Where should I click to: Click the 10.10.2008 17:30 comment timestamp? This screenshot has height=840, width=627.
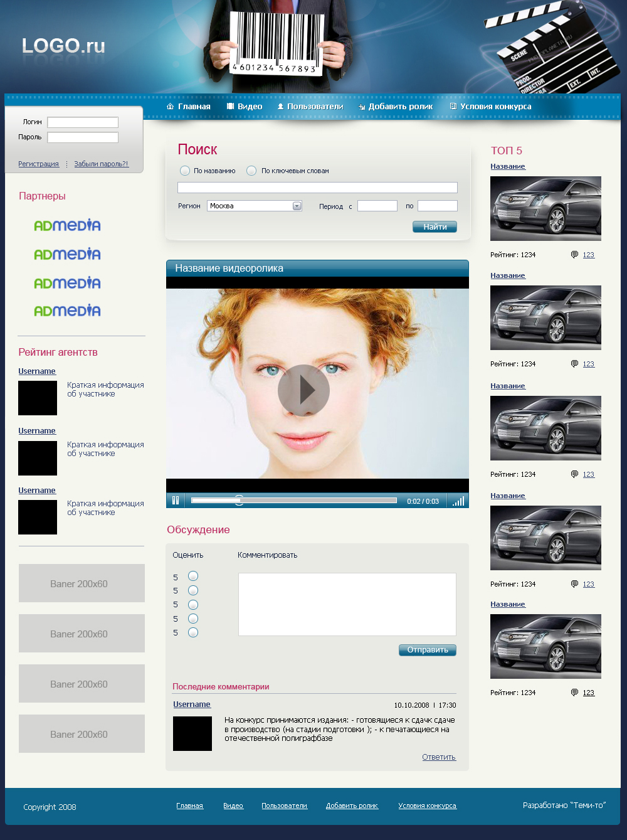pyautogui.click(x=425, y=705)
